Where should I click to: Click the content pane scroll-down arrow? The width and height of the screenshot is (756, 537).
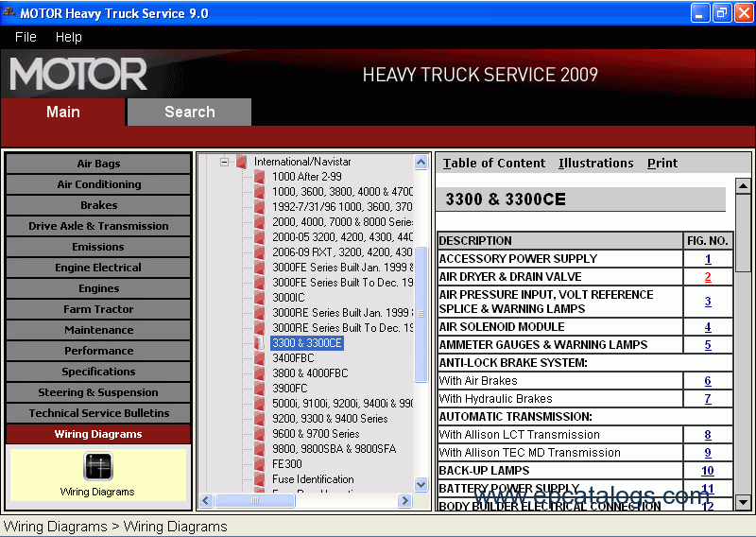(x=743, y=502)
